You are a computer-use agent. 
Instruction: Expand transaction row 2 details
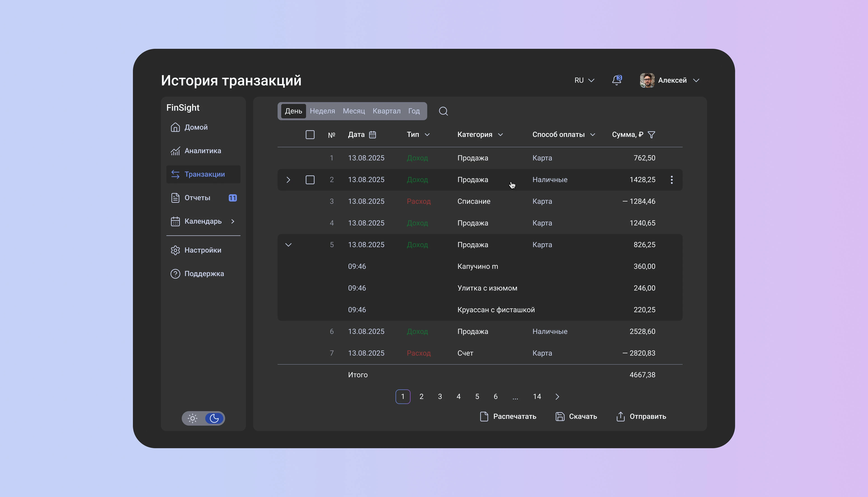(288, 180)
